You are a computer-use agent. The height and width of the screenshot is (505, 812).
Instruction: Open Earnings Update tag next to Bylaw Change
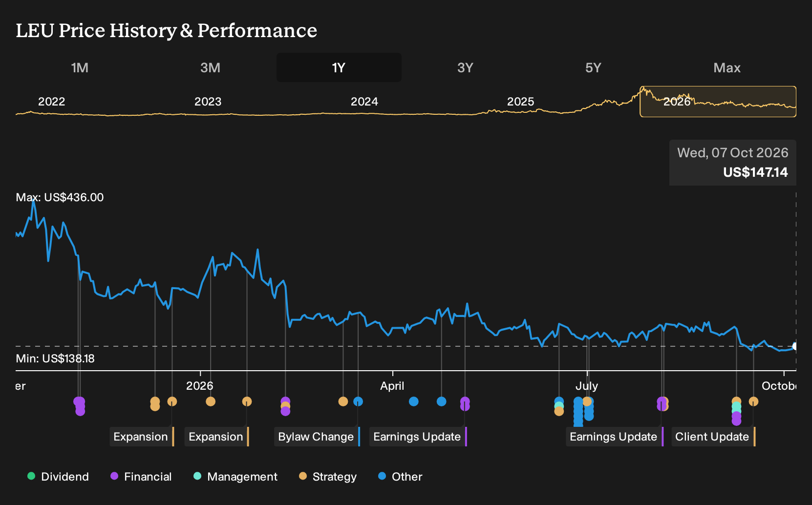coord(418,437)
